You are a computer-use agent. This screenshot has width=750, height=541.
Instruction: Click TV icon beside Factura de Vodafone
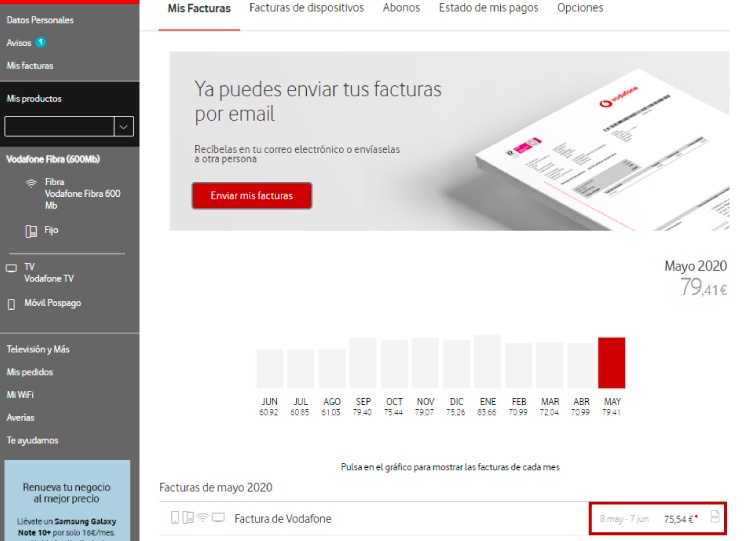(218, 517)
